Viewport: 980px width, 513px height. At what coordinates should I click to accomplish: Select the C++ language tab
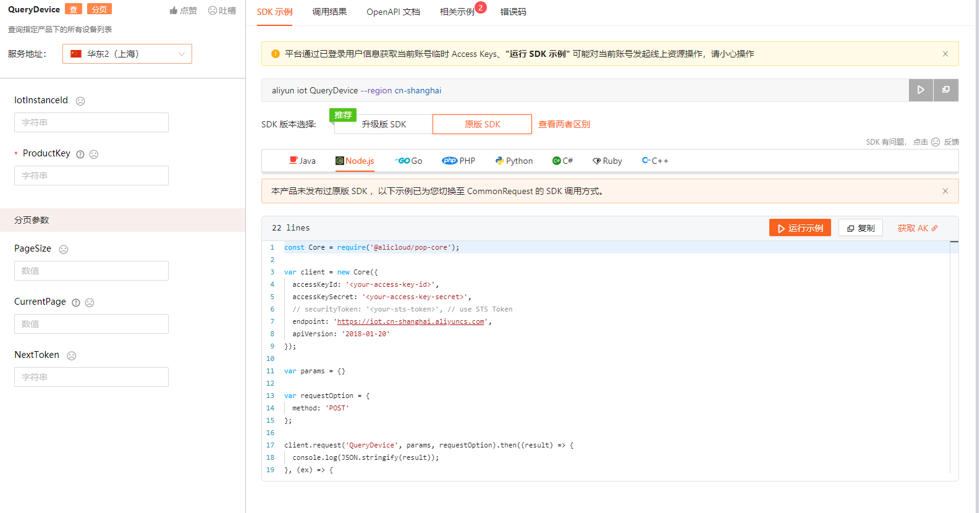655,161
